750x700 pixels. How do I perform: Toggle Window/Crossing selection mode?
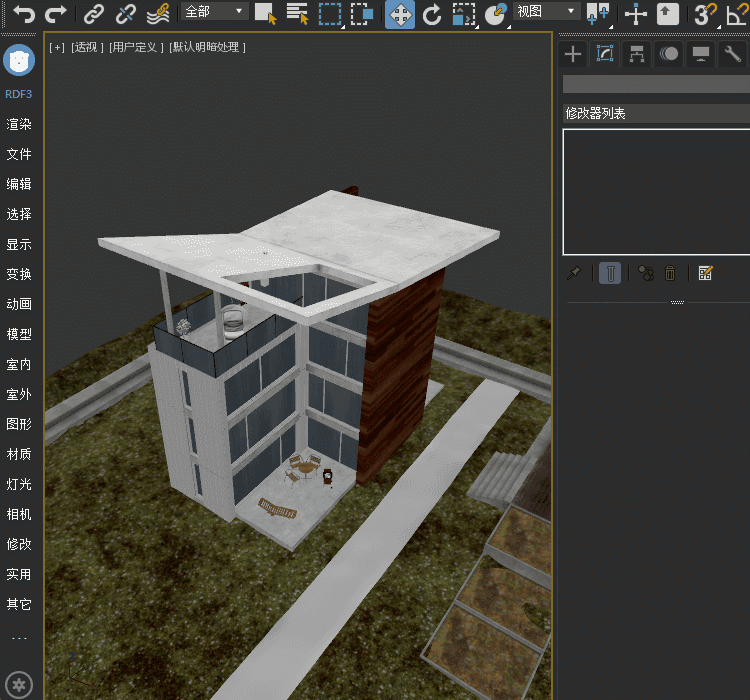[x=361, y=14]
